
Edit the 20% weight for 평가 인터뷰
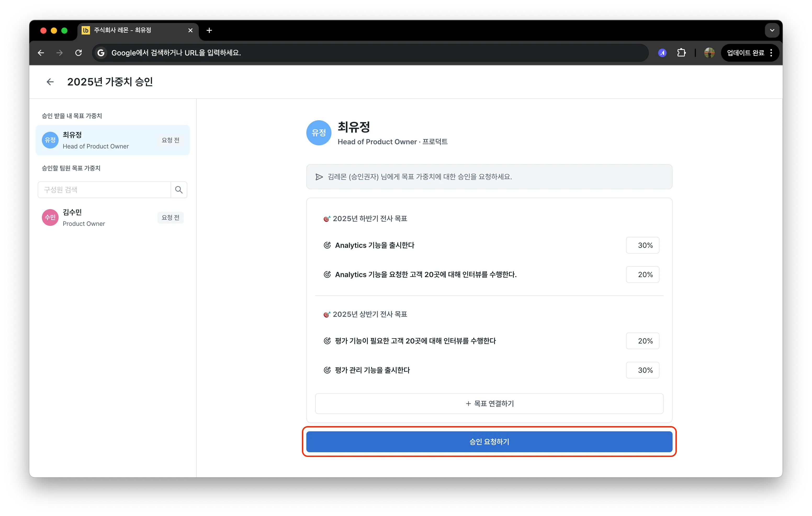(643, 341)
